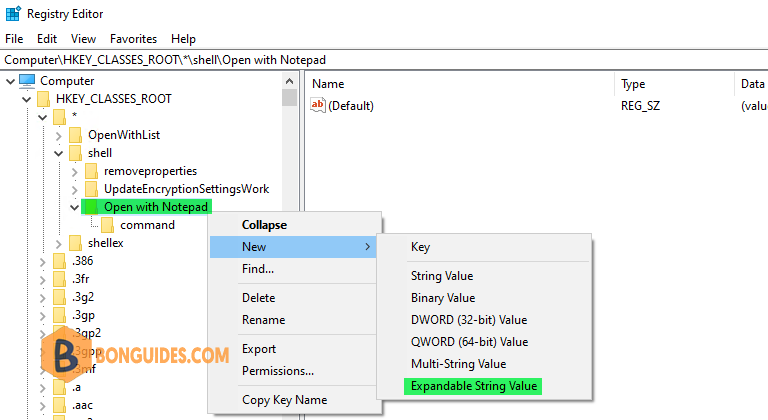Expand the removeproperties key
The image size is (768, 420).
point(74,172)
